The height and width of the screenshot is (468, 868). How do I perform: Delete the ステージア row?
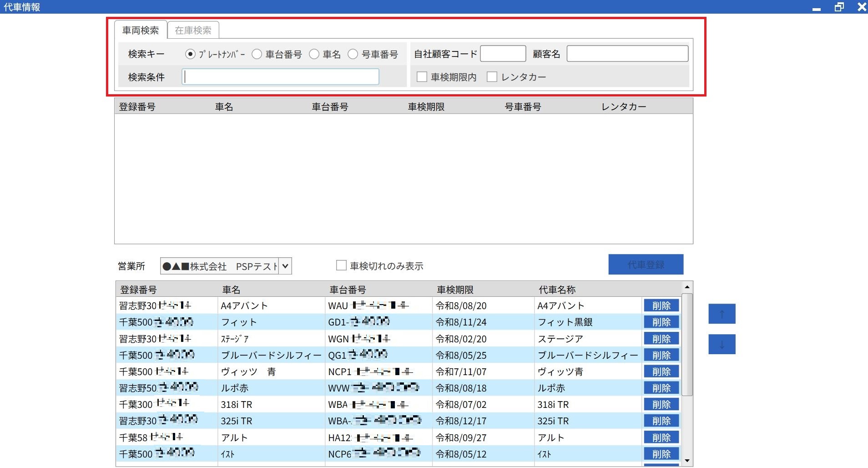pos(661,339)
